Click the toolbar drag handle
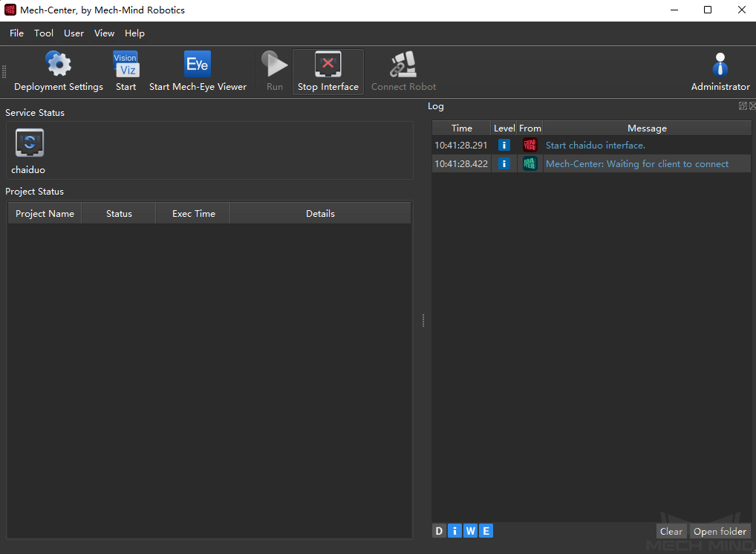 click(4, 72)
